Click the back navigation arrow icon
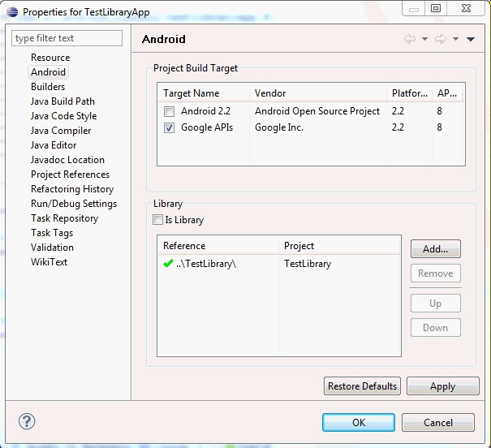491x448 pixels. pyautogui.click(x=410, y=39)
